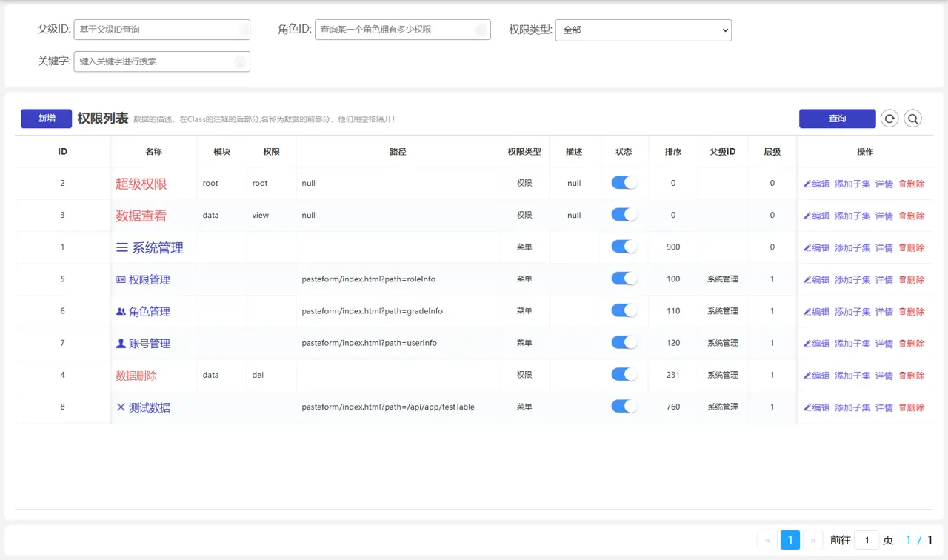Click the people icon before 角色管理
The height and width of the screenshot is (560, 948).
[x=121, y=311]
